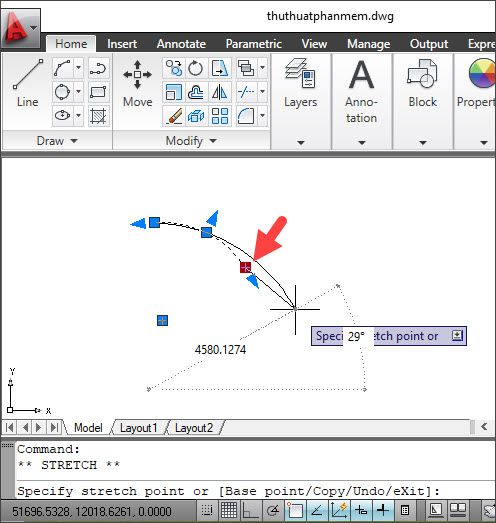Switch to the Insert ribbon tab
Viewport: 496px width, 523px height.
[x=122, y=44]
